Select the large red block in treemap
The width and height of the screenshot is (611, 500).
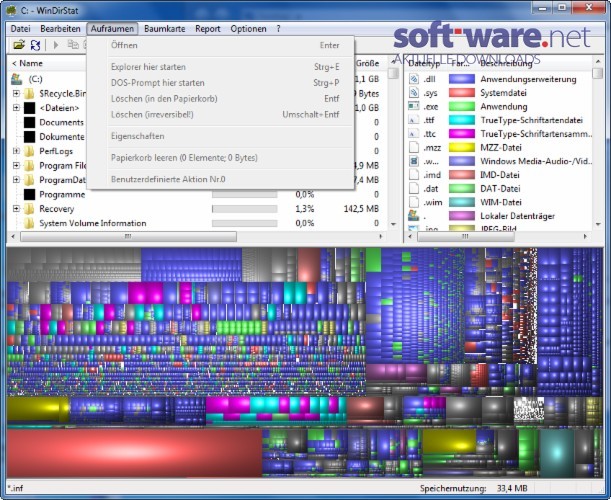click(134, 453)
